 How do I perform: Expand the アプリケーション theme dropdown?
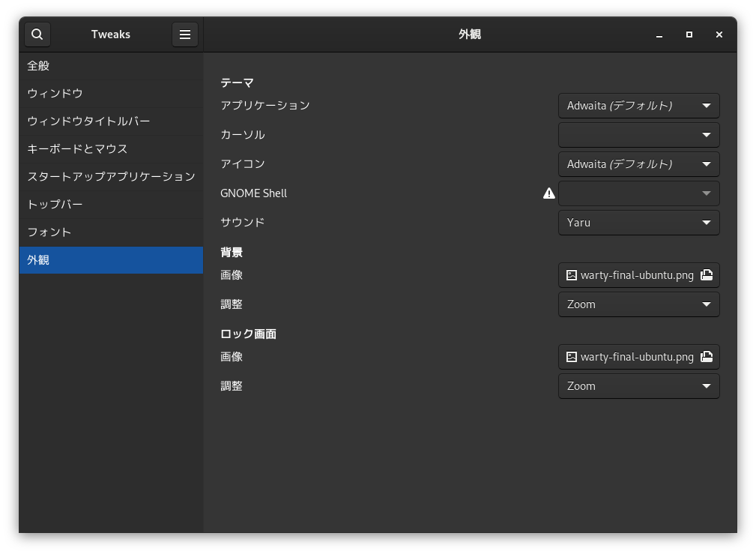coord(638,106)
